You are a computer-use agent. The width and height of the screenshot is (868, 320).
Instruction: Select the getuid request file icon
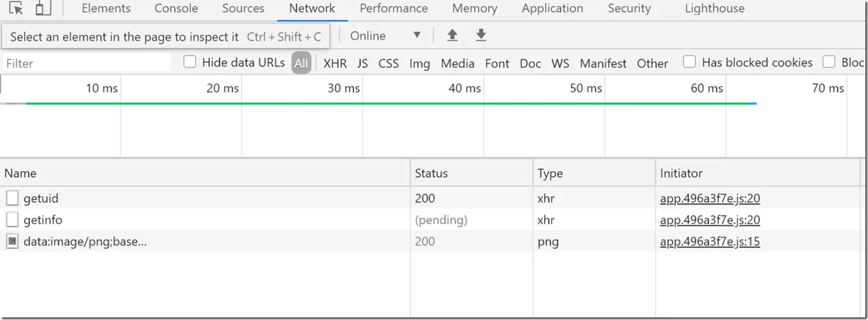[12, 198]
